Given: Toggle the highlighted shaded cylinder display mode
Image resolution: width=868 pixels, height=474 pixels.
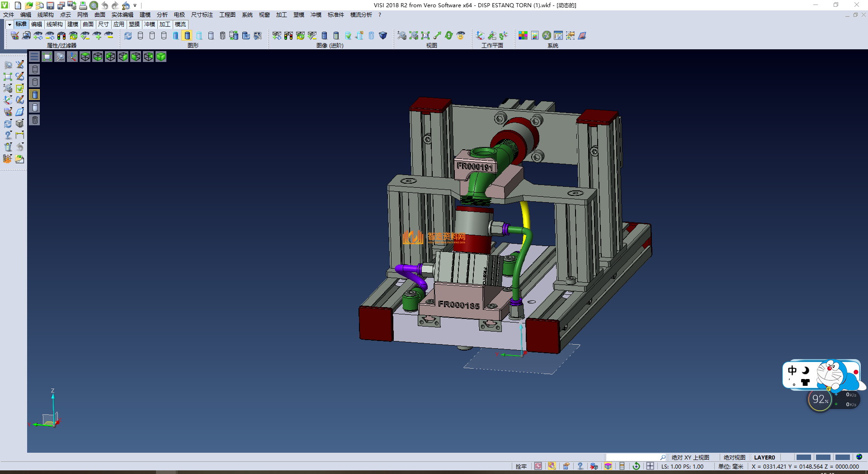Looking at the screenshot, I should click(x=187, y=36).
